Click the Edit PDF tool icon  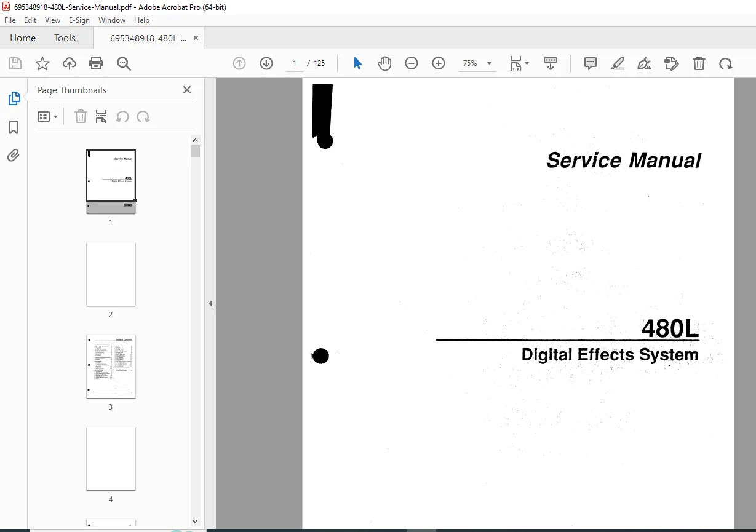point(672,63)
